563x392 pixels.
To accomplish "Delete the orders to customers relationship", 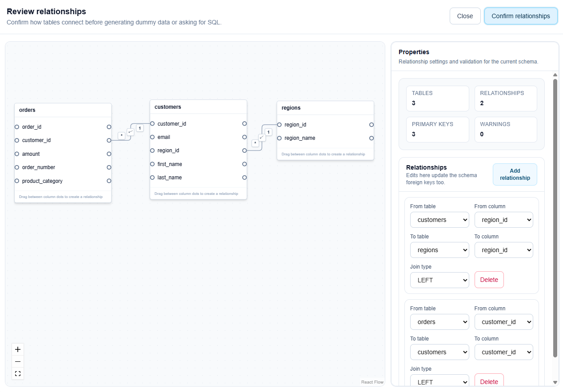I will [489, 381].
